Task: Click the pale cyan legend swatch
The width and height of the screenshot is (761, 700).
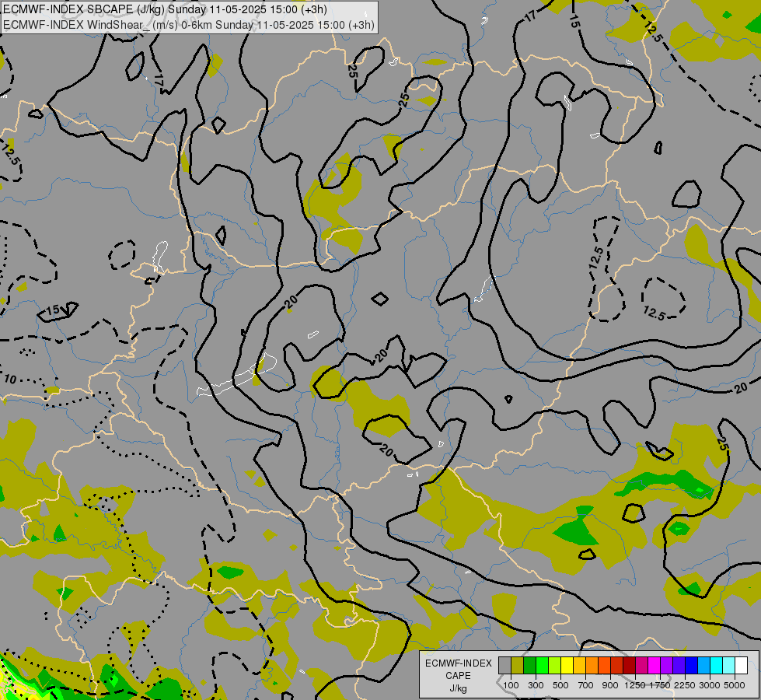Action: [x=728, y=665]
